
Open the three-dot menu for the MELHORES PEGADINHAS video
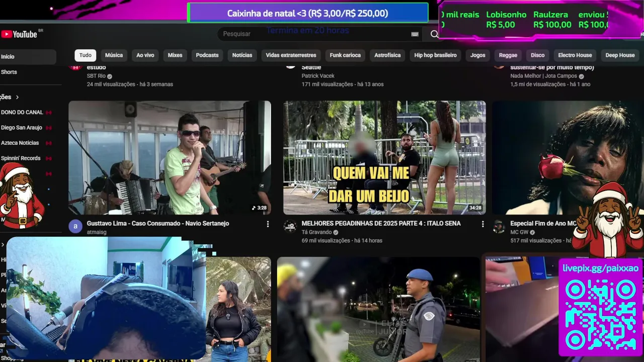coord(482,224)
